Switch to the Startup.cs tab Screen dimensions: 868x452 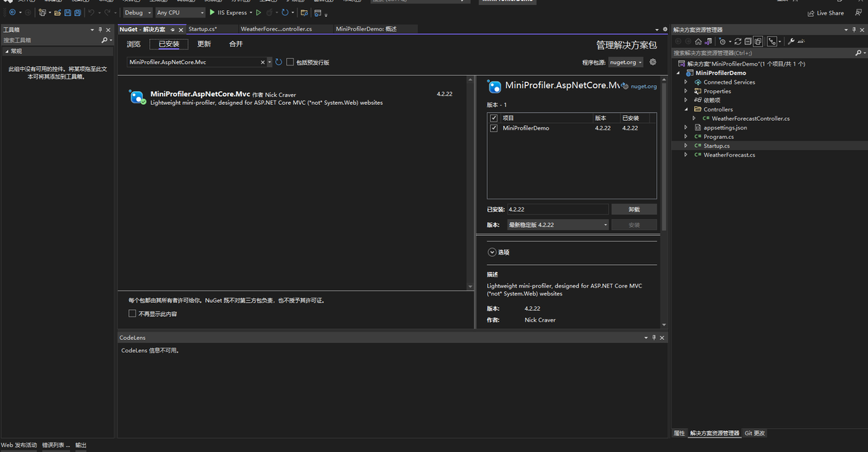coord(202,29)
